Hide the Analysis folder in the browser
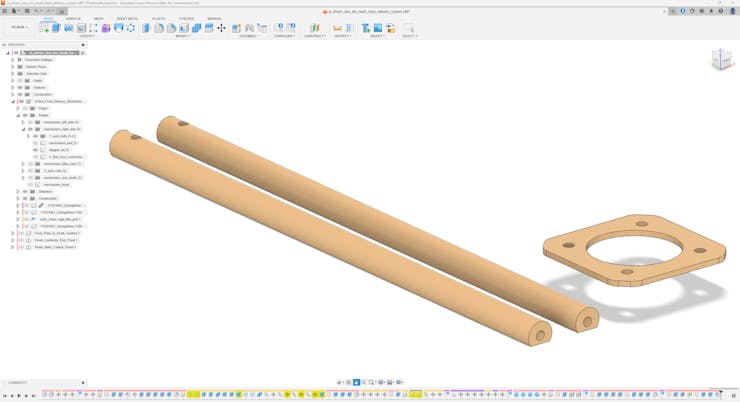The width and height of the screenshot is (740, 402). (x=20, y=87)
